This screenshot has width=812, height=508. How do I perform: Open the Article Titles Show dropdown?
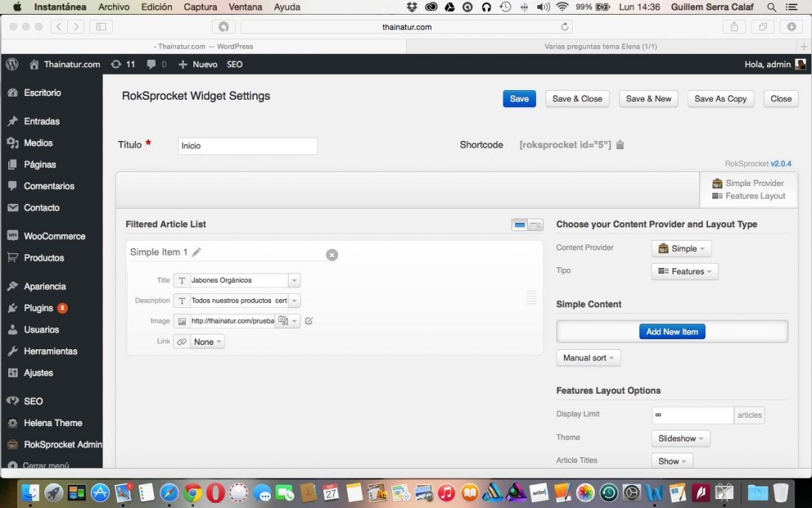(x=672, y=461)
